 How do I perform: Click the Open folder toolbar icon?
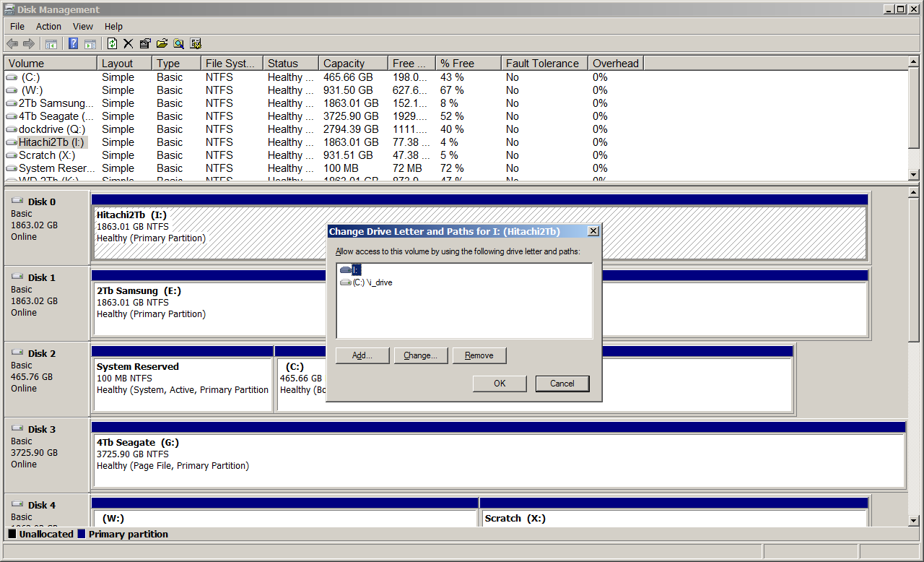(162, 43)
